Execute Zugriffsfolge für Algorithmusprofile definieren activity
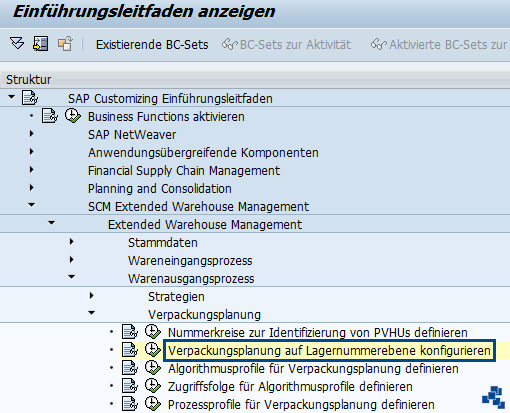 (153, 386)
